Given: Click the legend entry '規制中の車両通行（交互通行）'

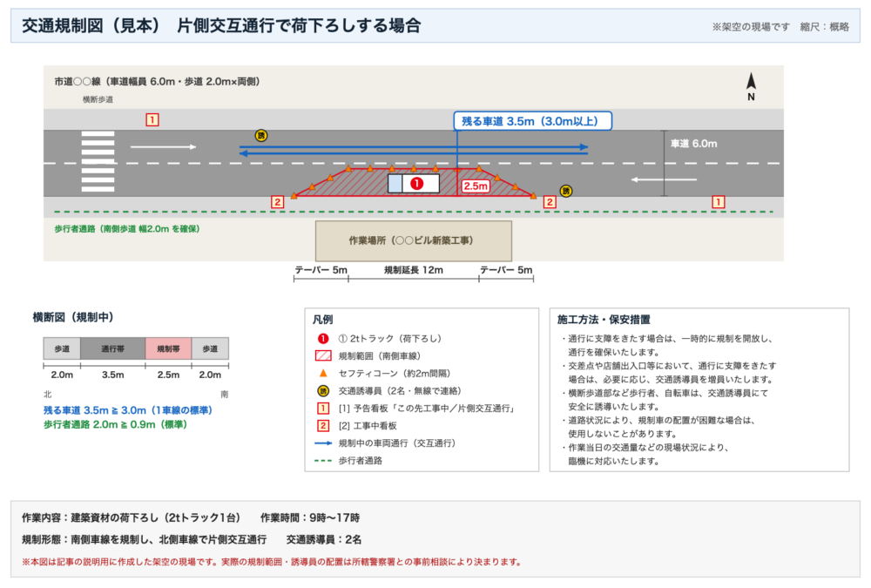Looking at the screenshot, I should tap(397, 443).
